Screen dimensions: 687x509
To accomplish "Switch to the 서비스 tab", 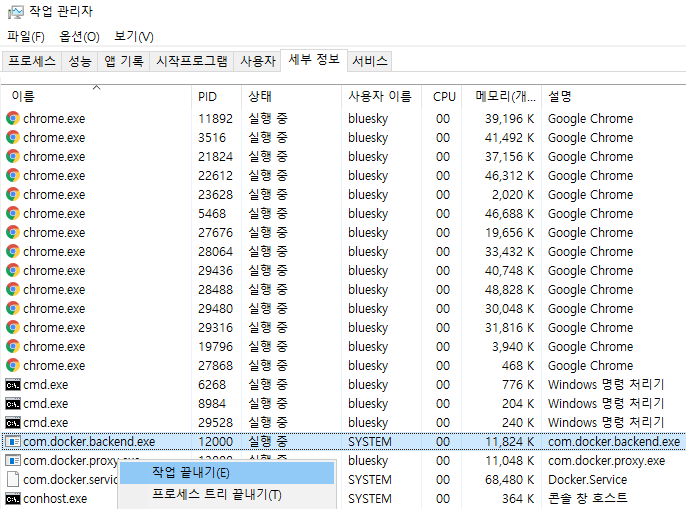I will (x=370, y=61).
